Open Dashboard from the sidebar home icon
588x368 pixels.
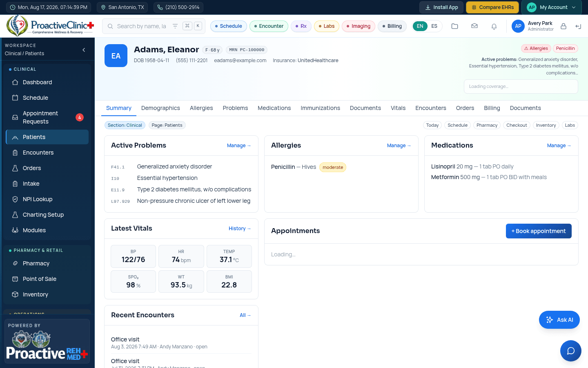[x=15, y=82]
